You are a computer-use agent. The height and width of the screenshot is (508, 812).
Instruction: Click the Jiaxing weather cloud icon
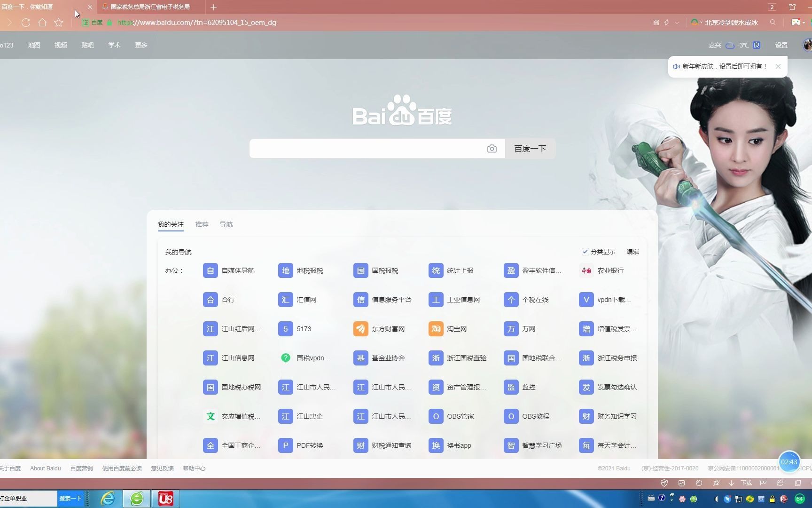[730, 45]
